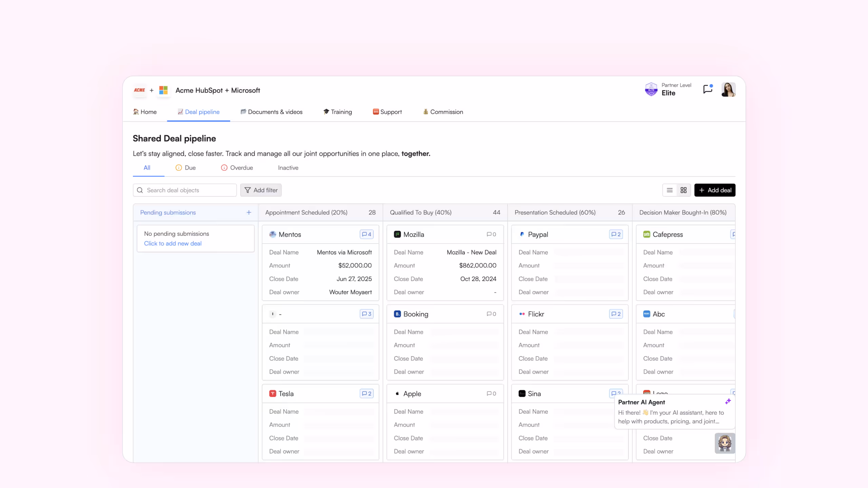Switch to list view layout
This screenshot has height=488, width=868.
tap(670, 190)
